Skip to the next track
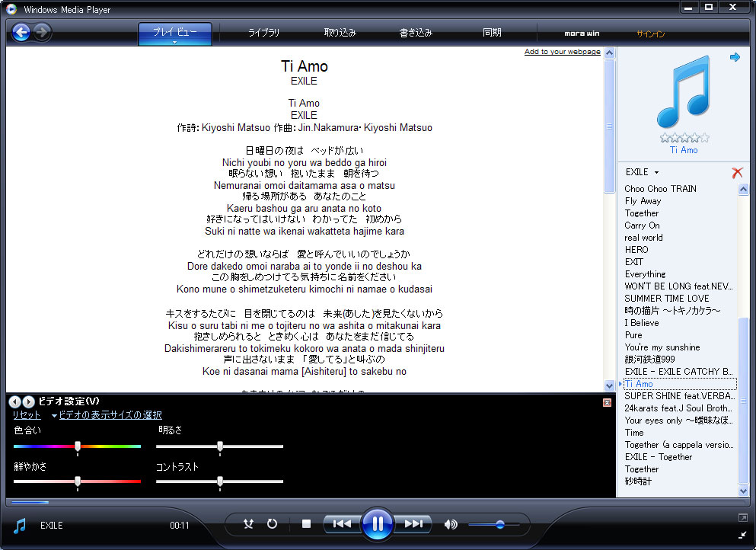The height and width of the screenshot is (550, 756). (x=413, y=524)
